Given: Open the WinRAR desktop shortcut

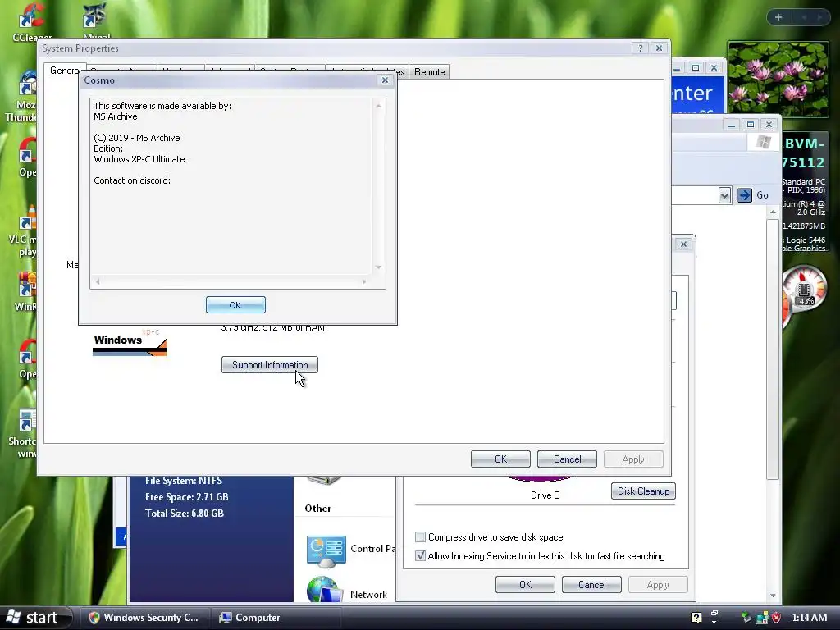Looking at the screenshot, I should pos(25,292).
